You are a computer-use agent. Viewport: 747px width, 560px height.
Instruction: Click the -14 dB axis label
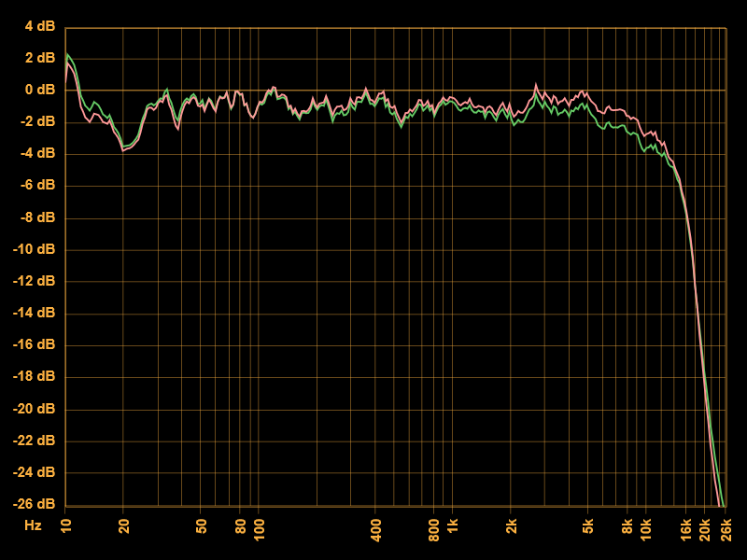coord(35,313)
